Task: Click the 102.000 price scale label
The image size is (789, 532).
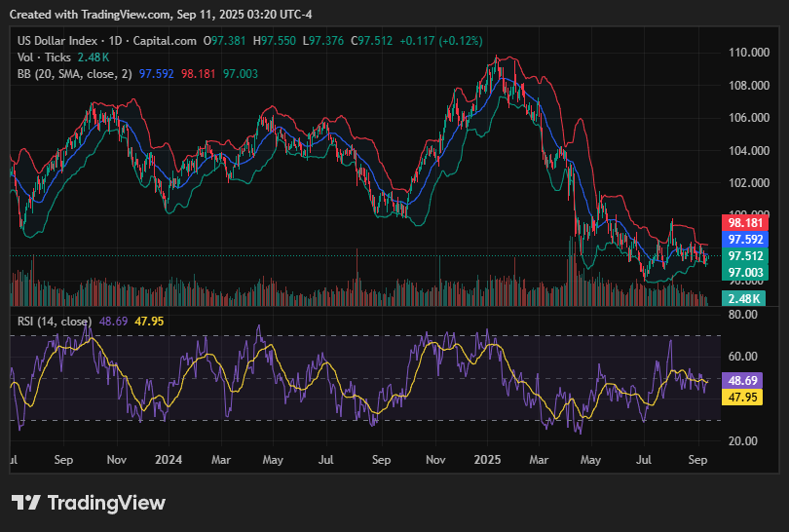Action: [749, 183]
